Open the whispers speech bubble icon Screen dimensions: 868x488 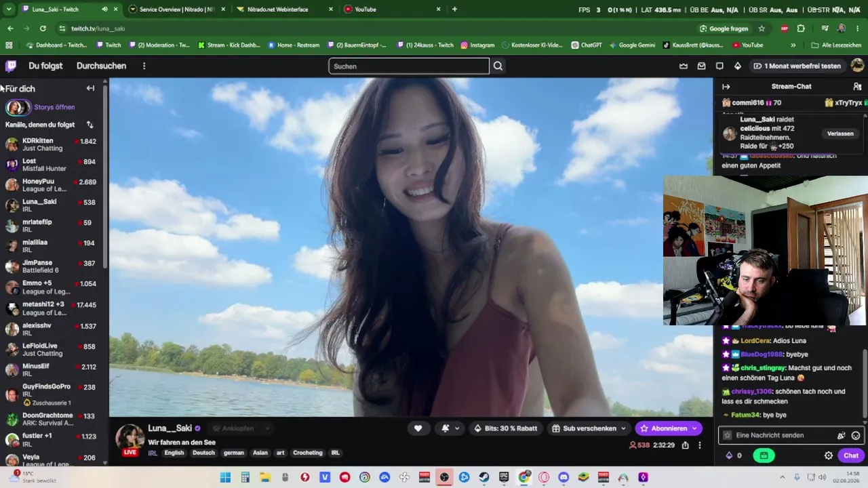pyautogui.click(x=719, y=66)
